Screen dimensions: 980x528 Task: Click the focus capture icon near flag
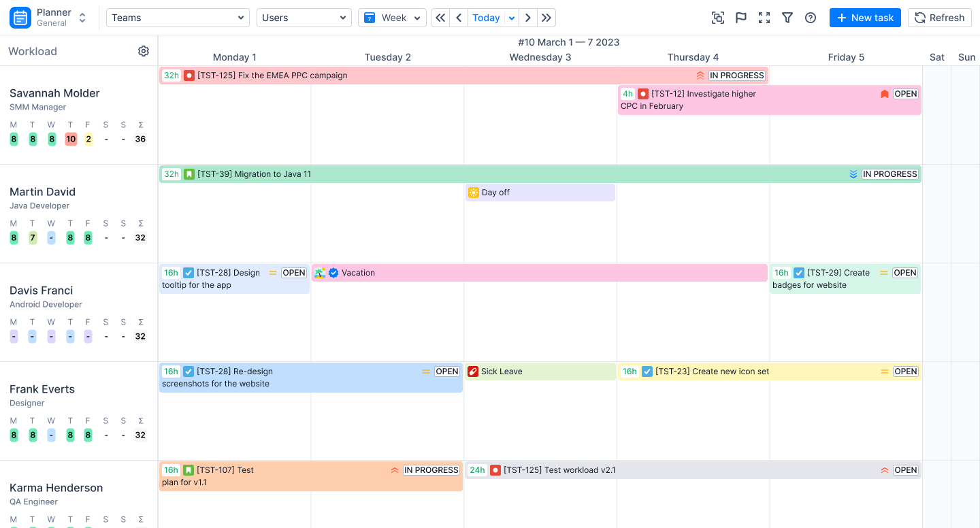[718, 18]
